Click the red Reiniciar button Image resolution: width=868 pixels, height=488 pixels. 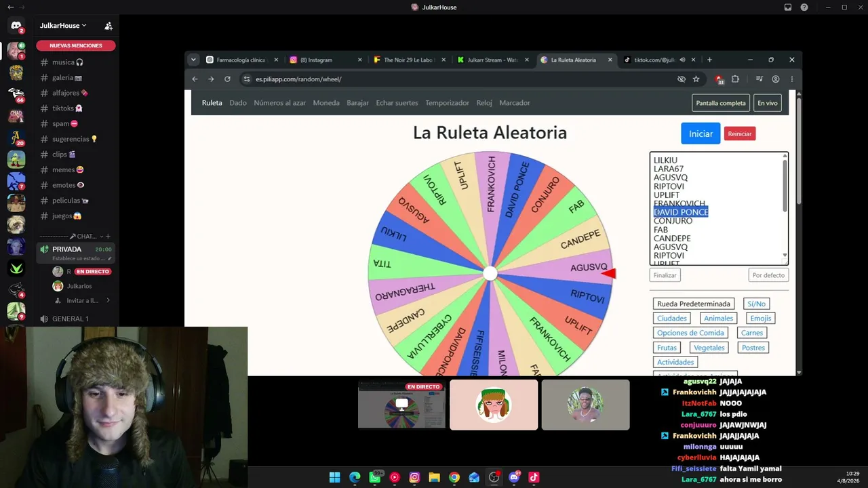(x=740, y=134)
